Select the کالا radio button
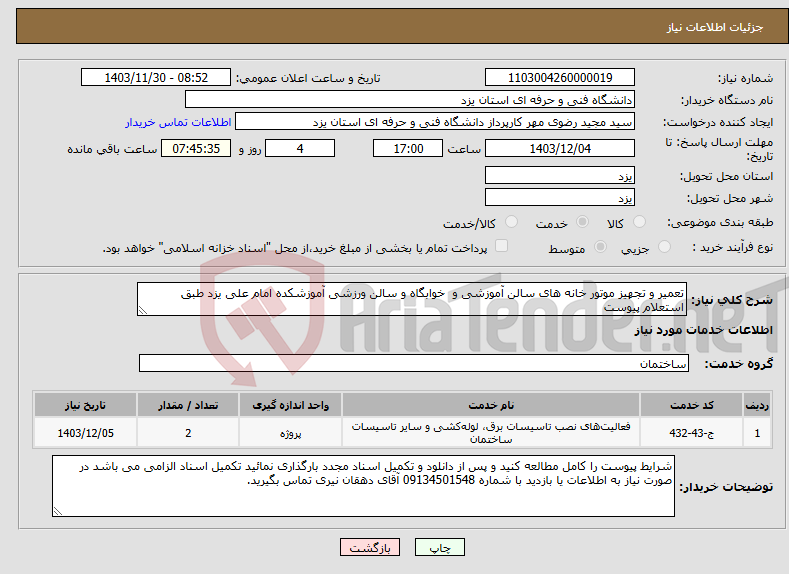 pos(640,222)
